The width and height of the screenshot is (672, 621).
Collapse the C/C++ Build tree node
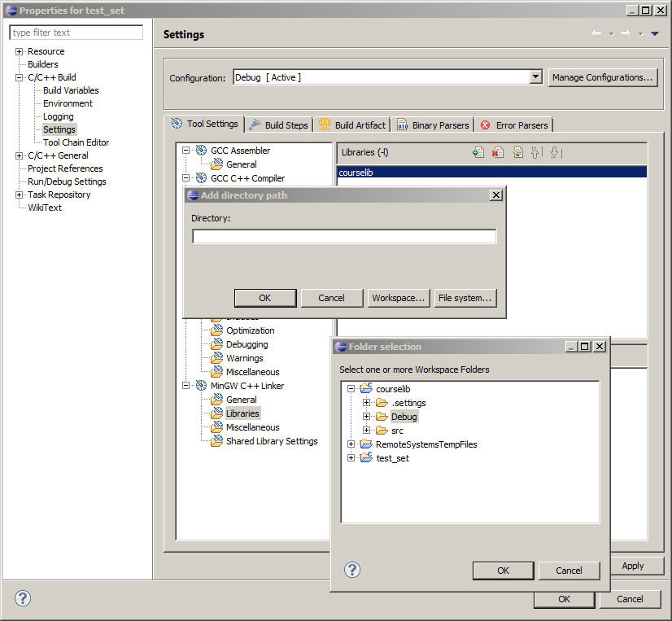tap(19, 77)
